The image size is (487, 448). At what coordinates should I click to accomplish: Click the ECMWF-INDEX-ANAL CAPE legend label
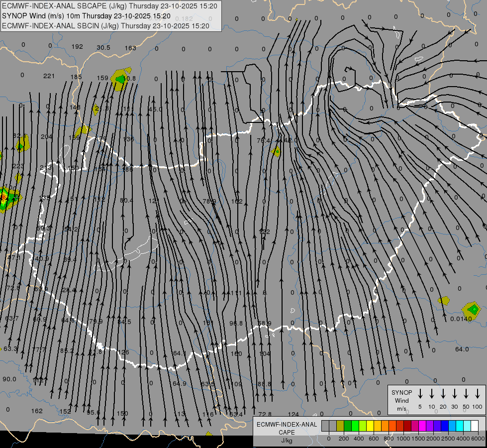coord(287,432)
